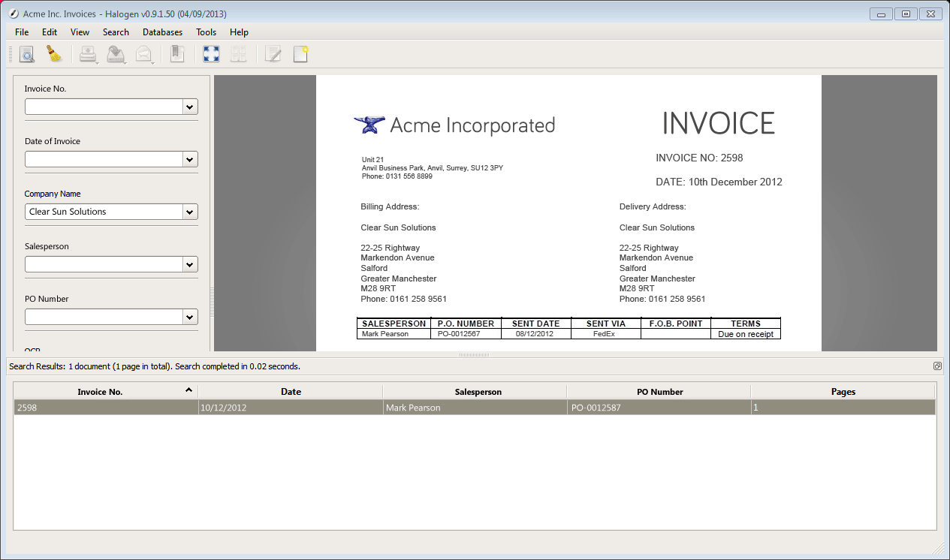Sort results by Invoice No. column header

coord(106,392)
